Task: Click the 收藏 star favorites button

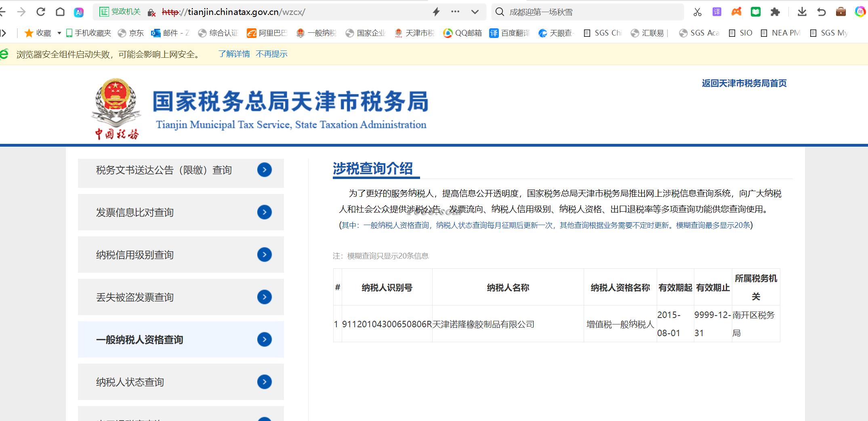Action: coord(38,33)
